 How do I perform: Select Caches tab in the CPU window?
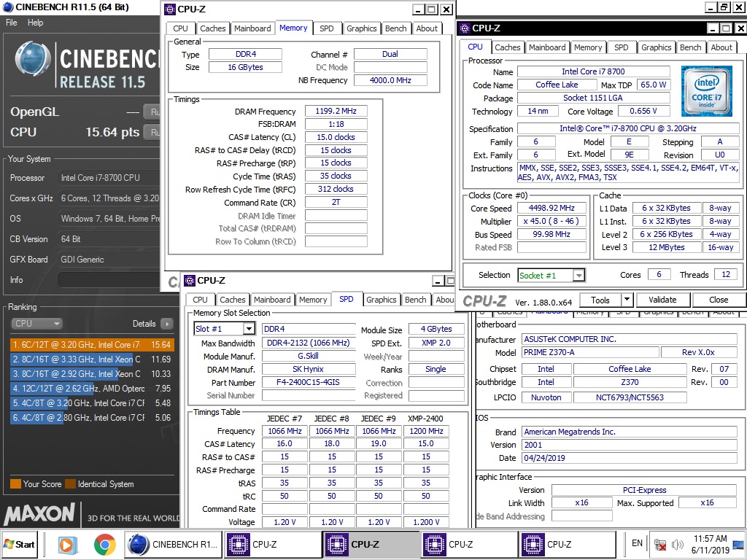508,47
